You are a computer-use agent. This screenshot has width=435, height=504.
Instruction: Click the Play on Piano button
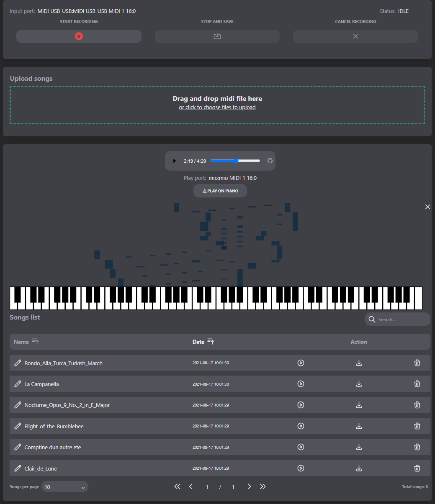[220, 191]
